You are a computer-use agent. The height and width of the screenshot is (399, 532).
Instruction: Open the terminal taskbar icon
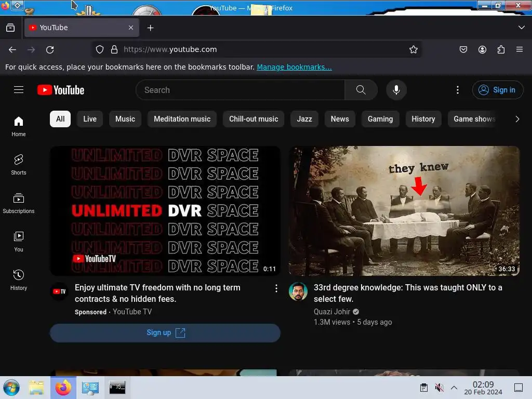[x=117, y=388]
